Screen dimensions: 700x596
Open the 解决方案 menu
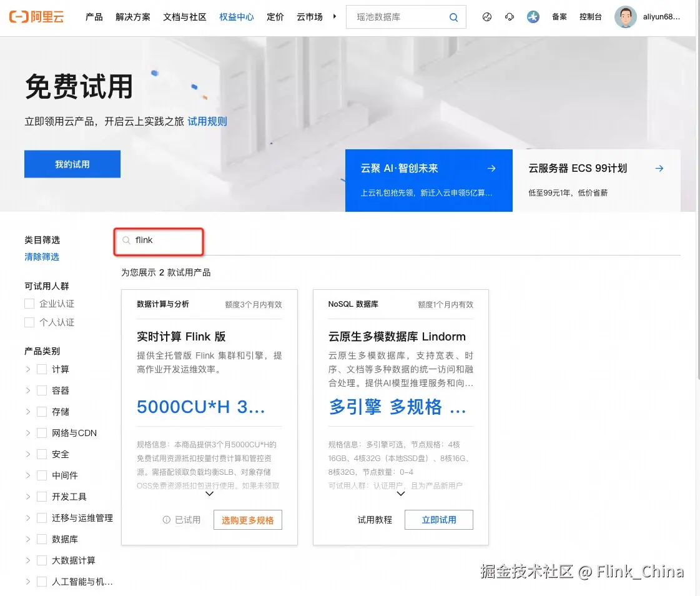pos(133,17)
